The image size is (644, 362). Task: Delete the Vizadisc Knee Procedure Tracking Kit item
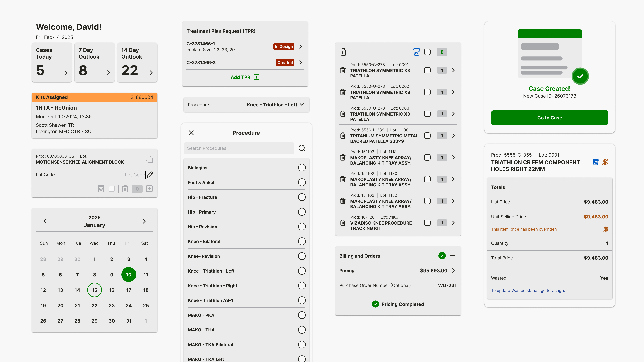coord(343,223)
